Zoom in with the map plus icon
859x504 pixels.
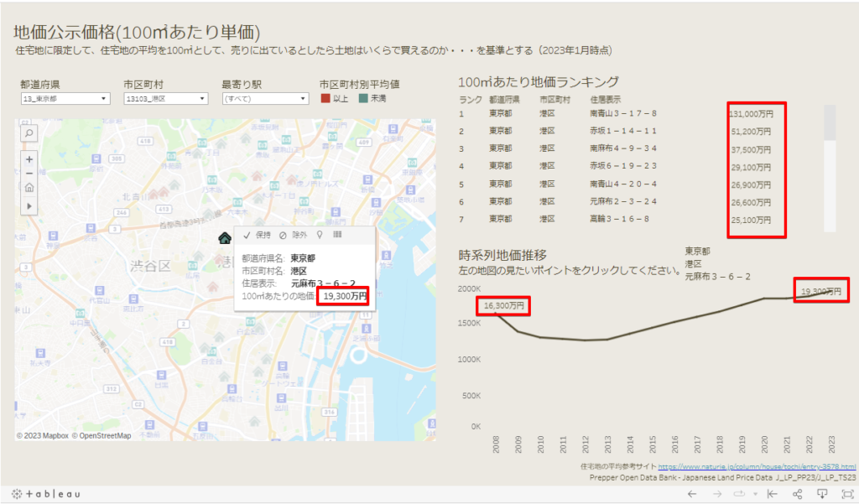(x=29, y=160)
